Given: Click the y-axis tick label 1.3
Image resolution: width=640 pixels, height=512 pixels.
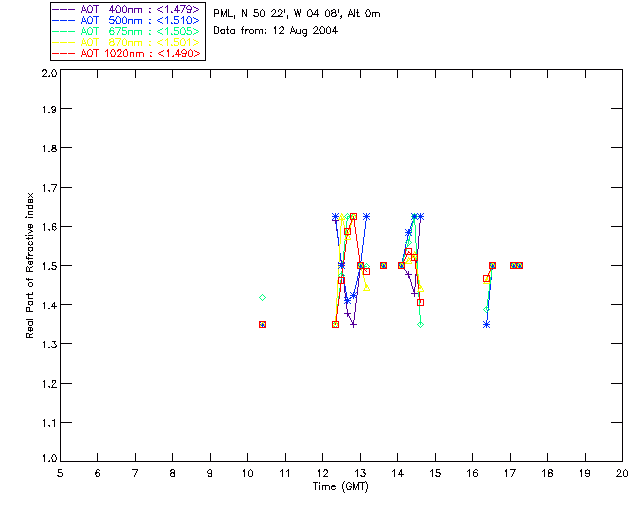Looking at the screenshot, I should coord(49,345).
